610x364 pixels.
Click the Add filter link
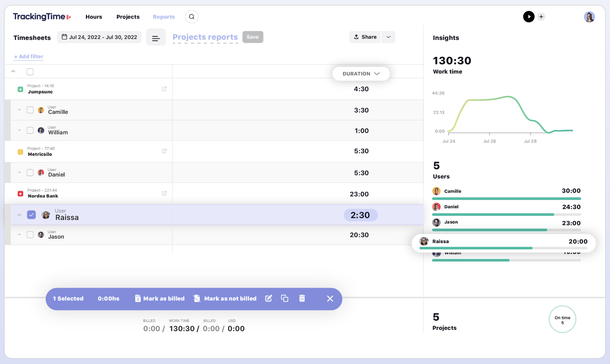(x=29, y=57)
